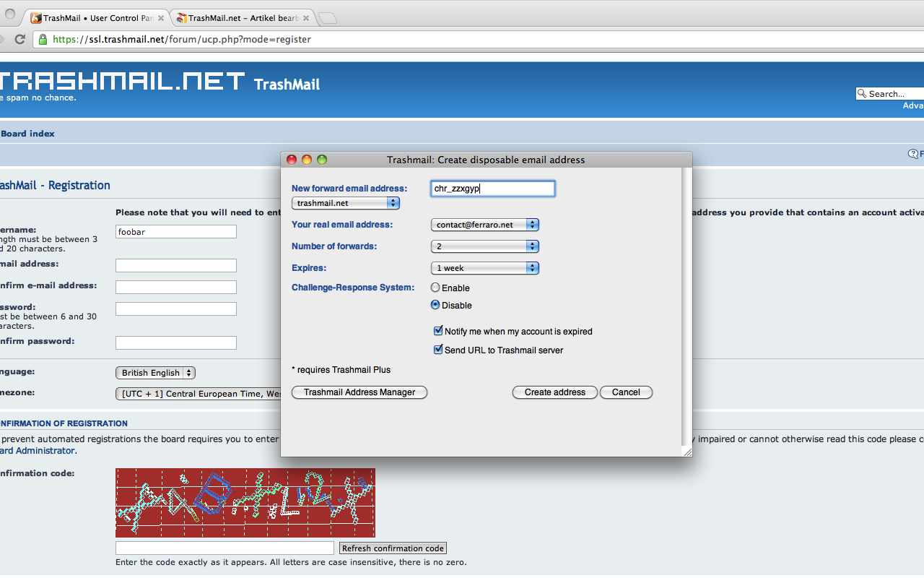Open the Board index link
The height and width of the screenshot is (578, 924).
click(x=27, y=134)
